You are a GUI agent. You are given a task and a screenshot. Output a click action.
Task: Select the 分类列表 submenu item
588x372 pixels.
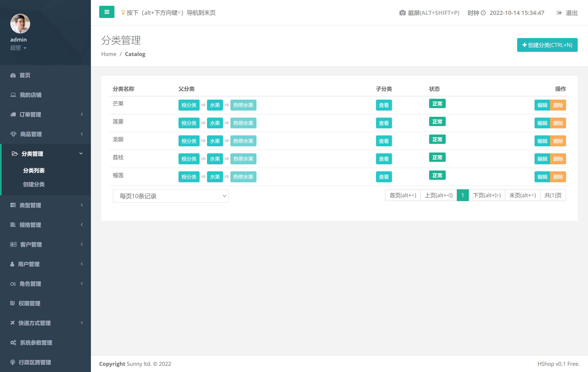click(x=34, y=170)
